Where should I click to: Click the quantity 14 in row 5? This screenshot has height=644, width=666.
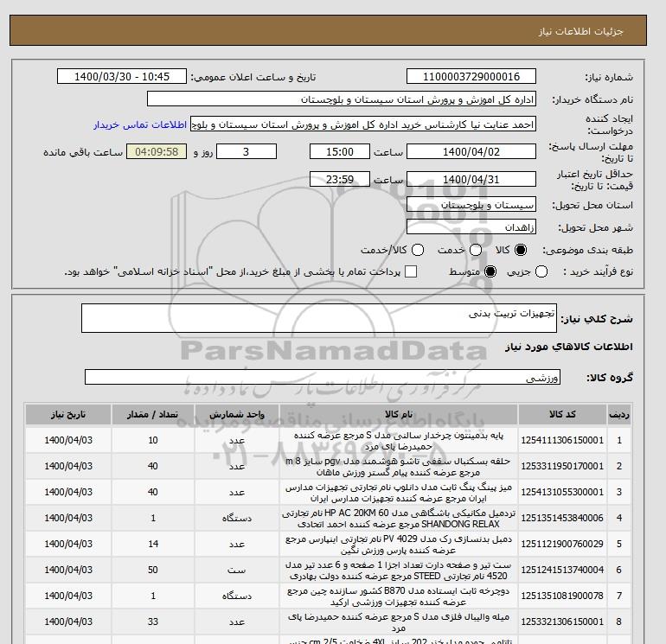(153, 544)
